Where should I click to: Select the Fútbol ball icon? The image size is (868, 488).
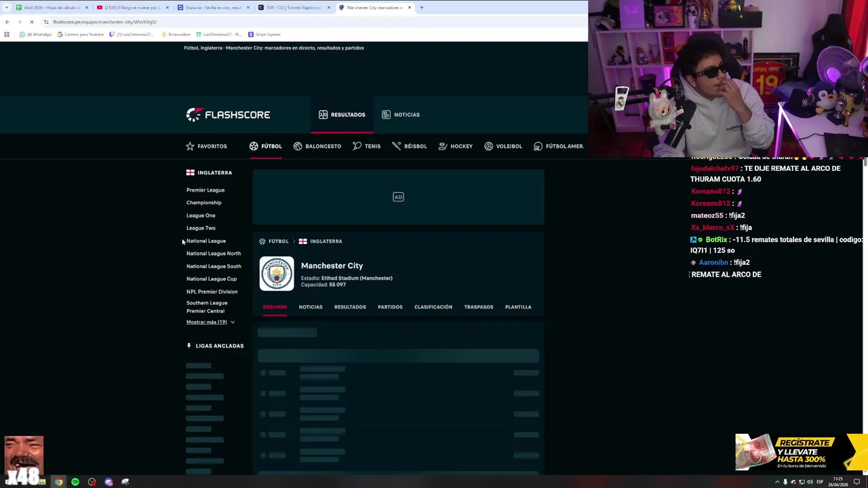(x=254, y=146)
